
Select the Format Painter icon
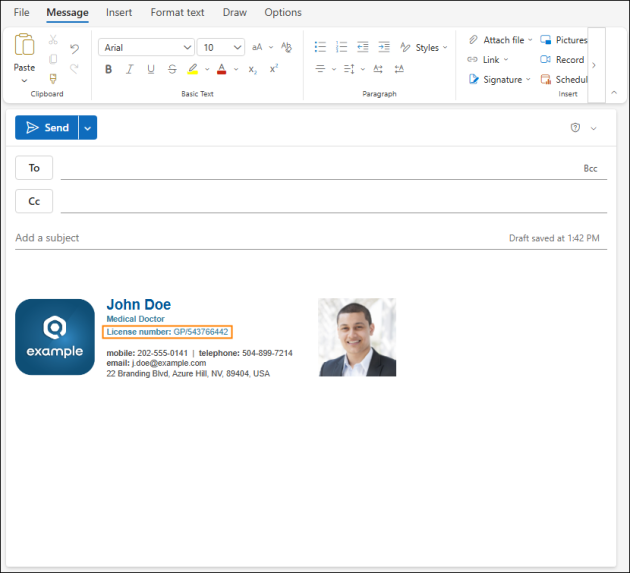(x=53, y=78)
